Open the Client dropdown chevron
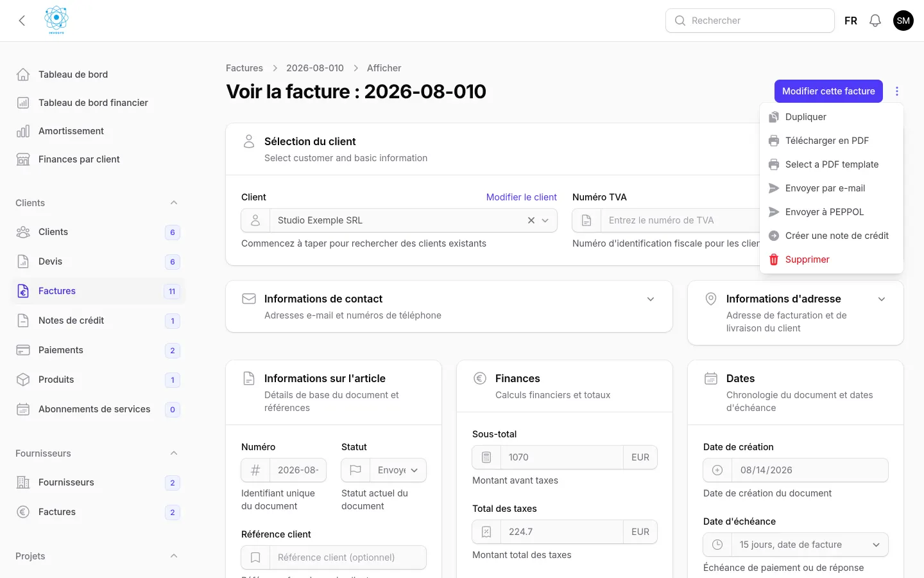The height and width of the screenshot is (578, 924). (x=545, y=220)
